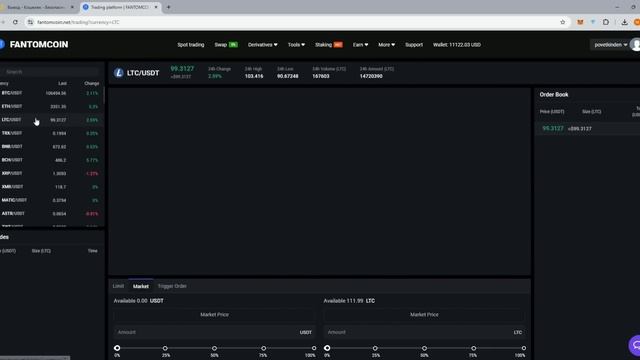Open the live chat bubble

(x=635, y=345)
